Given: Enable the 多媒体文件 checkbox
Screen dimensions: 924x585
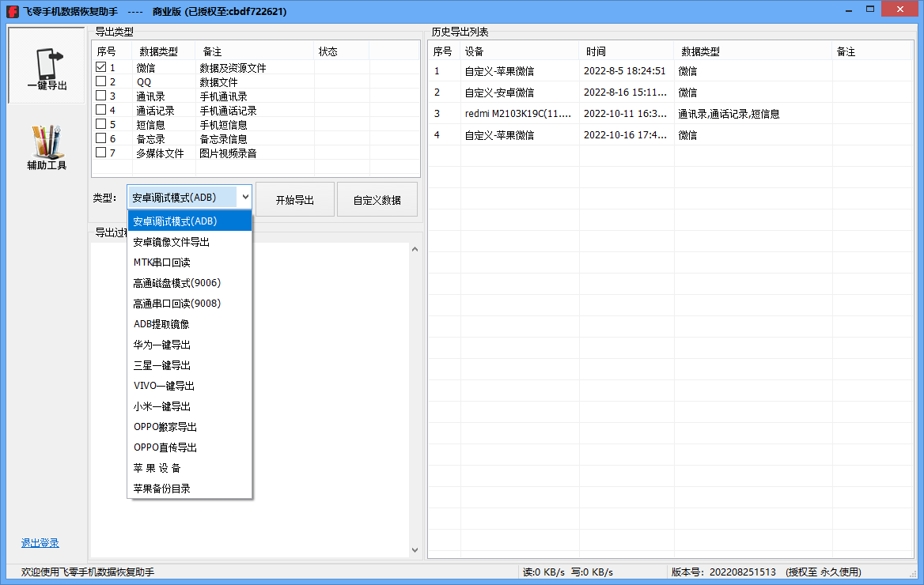Looking at the screenshot, I should point(99,153).
